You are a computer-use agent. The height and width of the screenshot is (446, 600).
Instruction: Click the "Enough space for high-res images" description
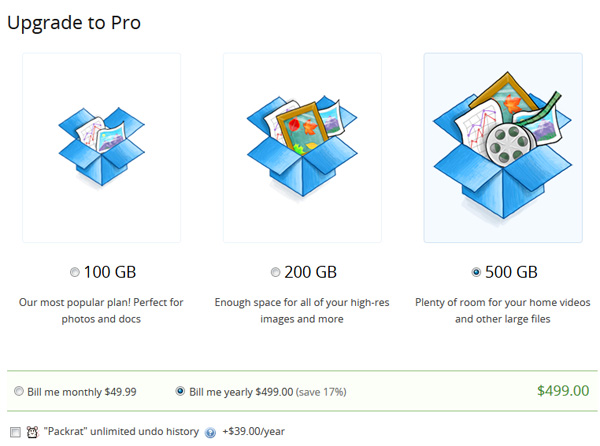click(x=301, y=310)
